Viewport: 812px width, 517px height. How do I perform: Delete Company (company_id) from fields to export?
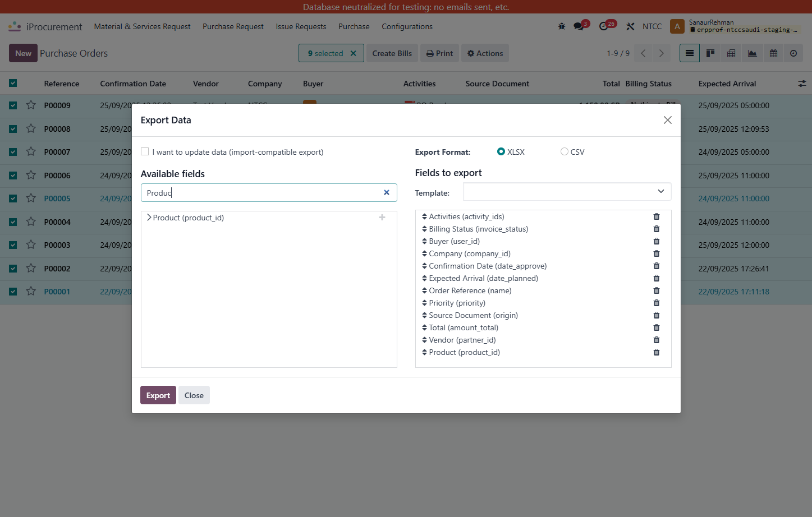click(657, 253)
